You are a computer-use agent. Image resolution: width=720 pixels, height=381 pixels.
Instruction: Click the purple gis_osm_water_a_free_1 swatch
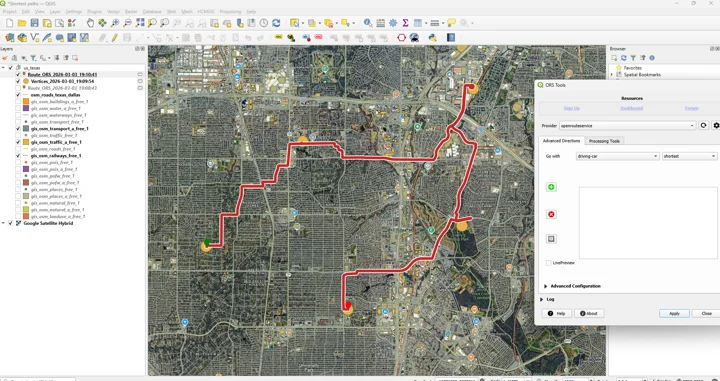pyautogui.click(x=26, y=108)
